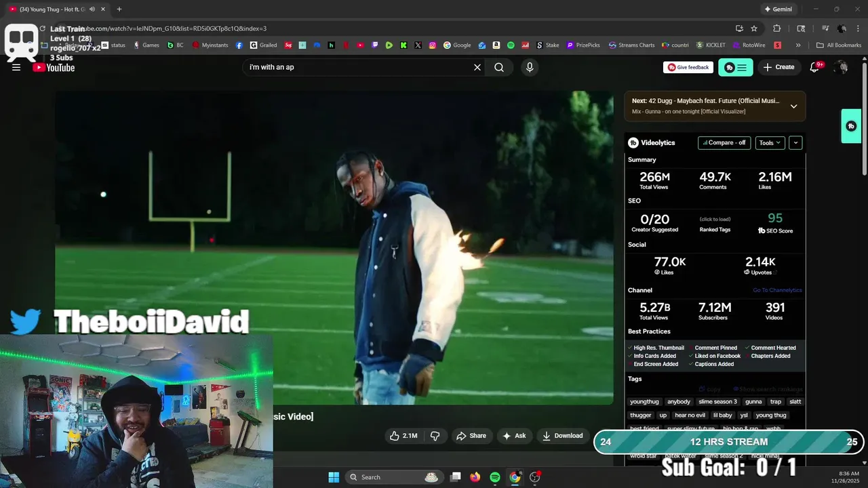The image size is (868, 488).
Task: Open YouTube notifications bell
Action: pyautogui.click(x=816, y=67)
